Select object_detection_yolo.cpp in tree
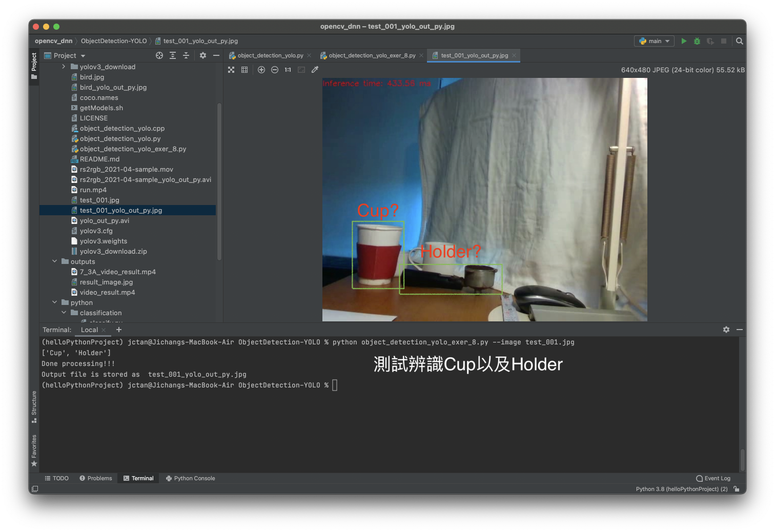775x532 pixels. coord(122,128)
